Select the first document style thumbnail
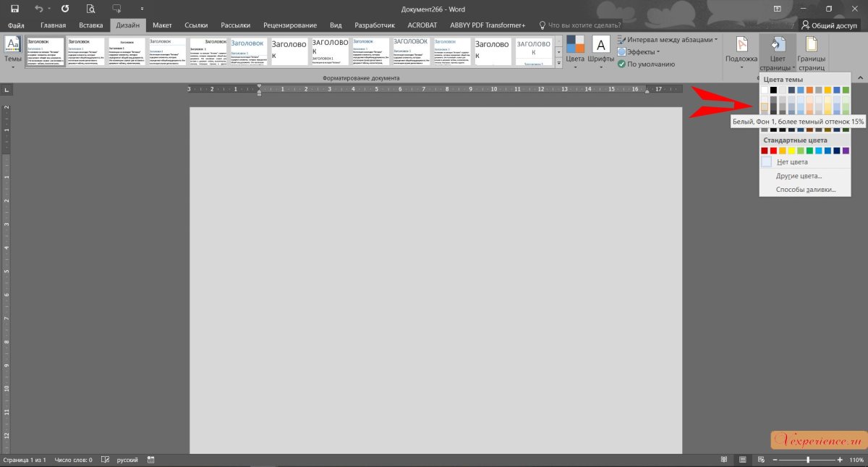Viewport: 868px width, 467px height. tap(46, 52)
